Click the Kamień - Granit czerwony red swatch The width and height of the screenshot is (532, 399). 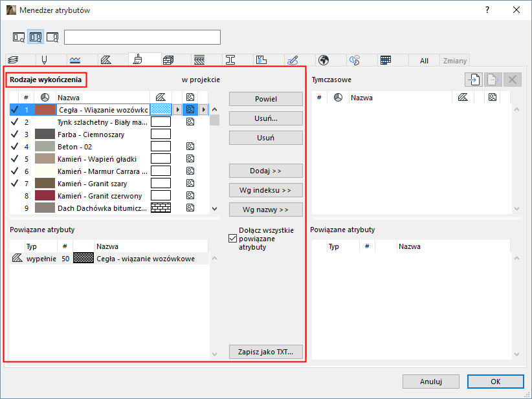(45, 195)
